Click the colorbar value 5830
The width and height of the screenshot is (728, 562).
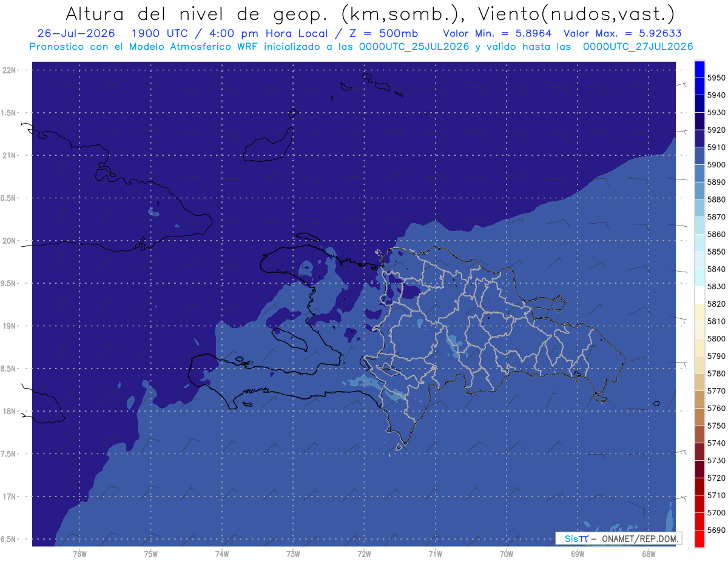(x=716, y=287)
